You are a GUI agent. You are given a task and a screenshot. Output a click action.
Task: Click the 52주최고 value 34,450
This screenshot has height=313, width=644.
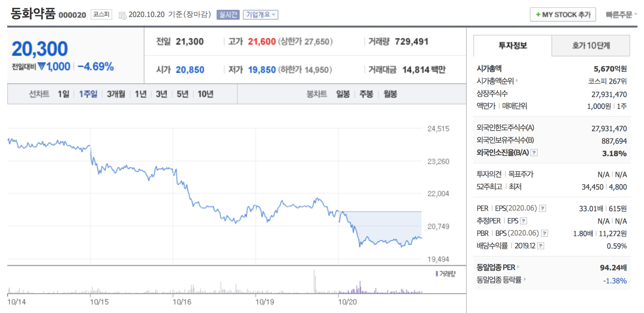592,187
